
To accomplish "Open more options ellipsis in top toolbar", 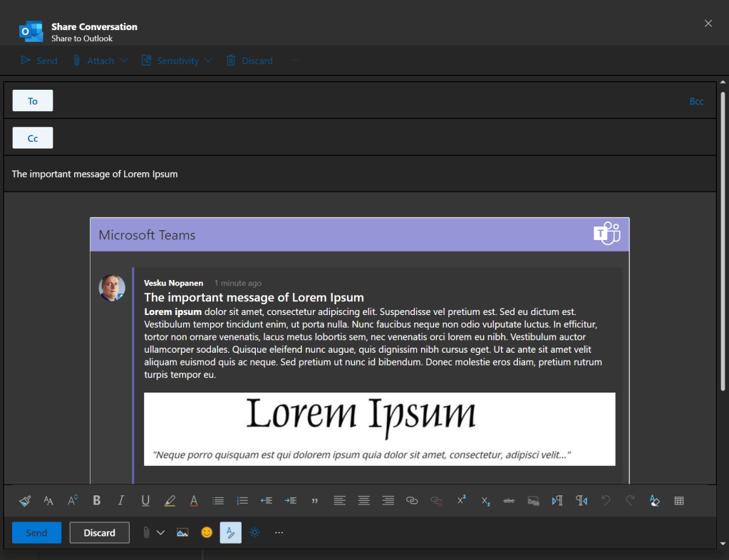I will pos(294,61).
